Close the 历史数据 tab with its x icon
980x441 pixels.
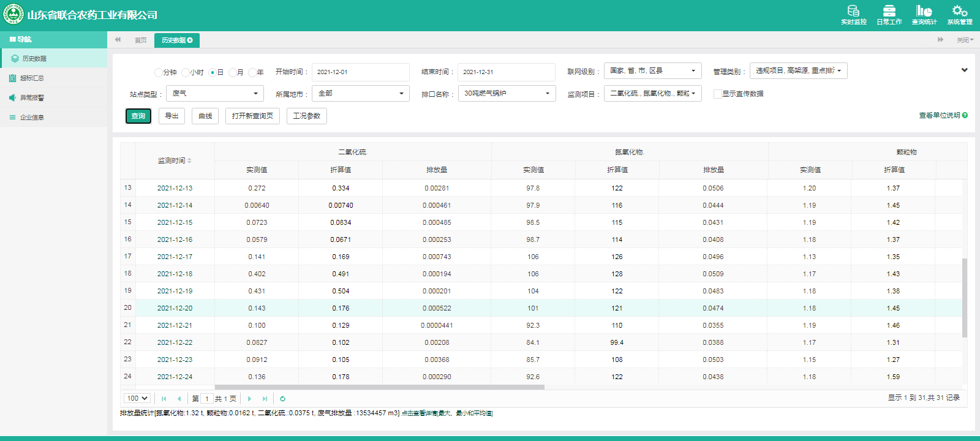[190, 40]
